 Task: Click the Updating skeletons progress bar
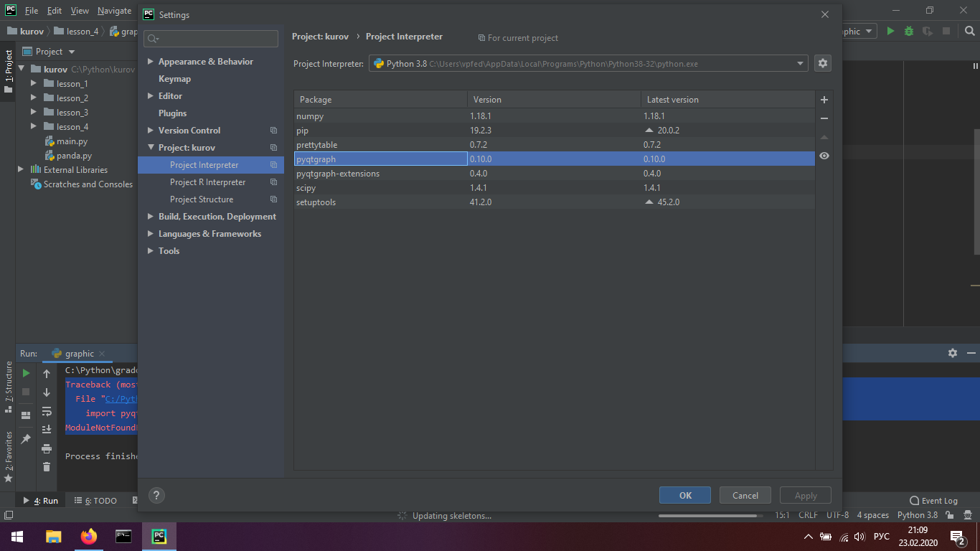pos(710,516)
